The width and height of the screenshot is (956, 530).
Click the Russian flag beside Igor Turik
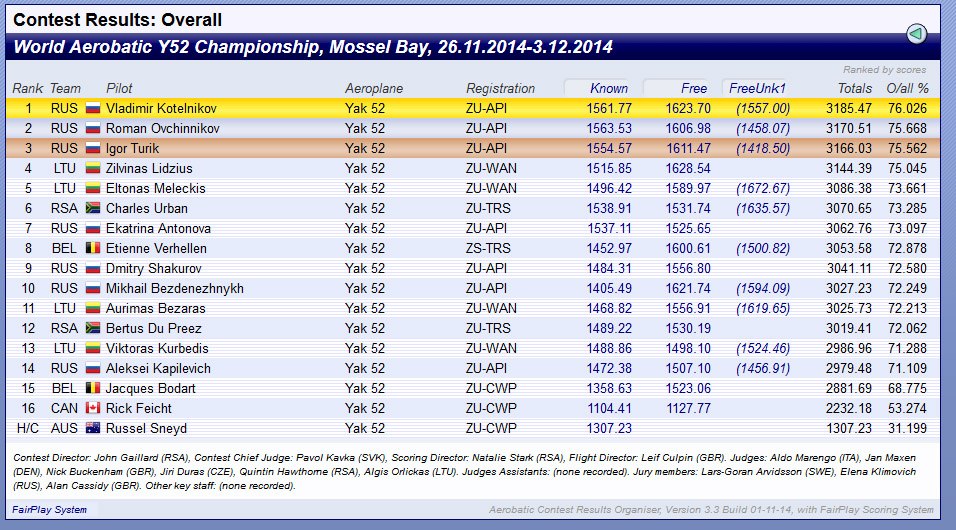(x=93, y=149)
